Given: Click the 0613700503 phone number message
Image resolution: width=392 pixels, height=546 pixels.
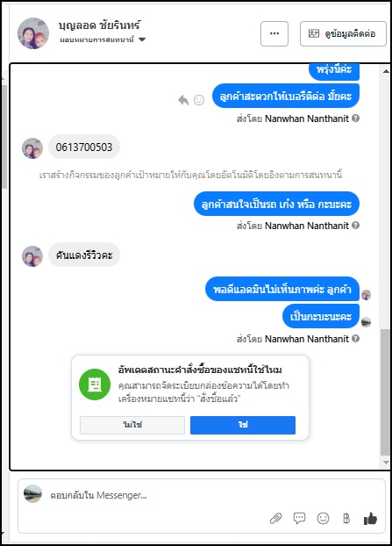Looking at the screenshot, I should point(84,147).
